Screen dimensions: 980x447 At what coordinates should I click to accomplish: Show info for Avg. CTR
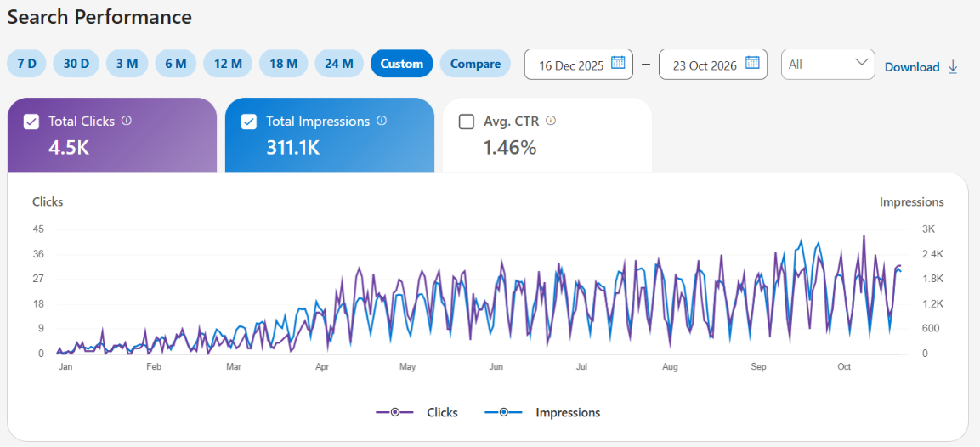552,120
